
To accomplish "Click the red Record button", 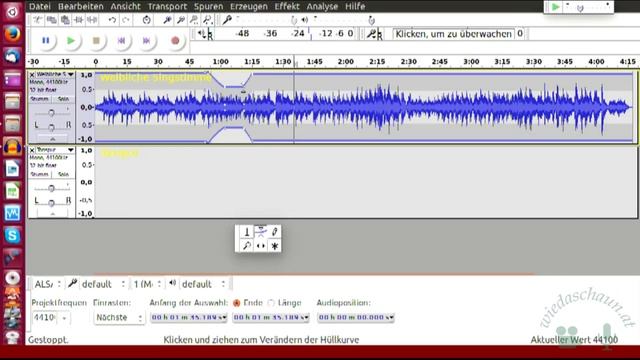I will point(176,41).
